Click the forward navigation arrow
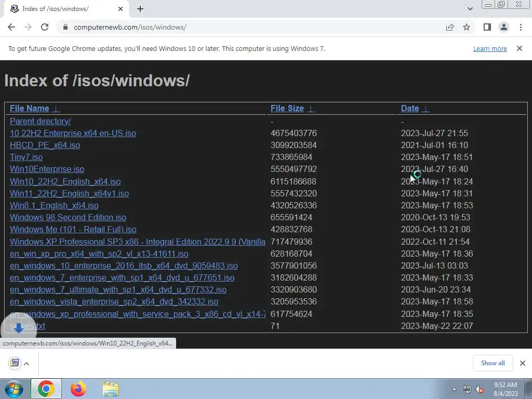532x399 pixels. 28,27
